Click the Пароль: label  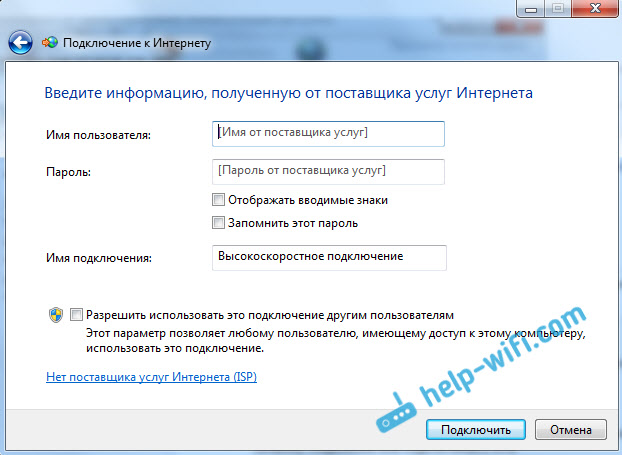coord(69,172)
